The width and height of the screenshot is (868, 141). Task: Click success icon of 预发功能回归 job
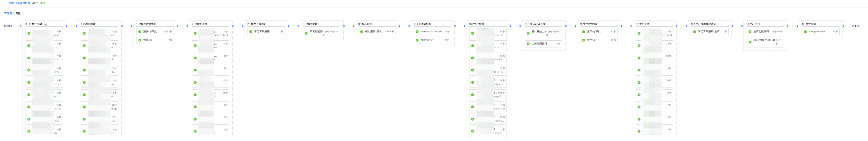click(x=306, y=33)
